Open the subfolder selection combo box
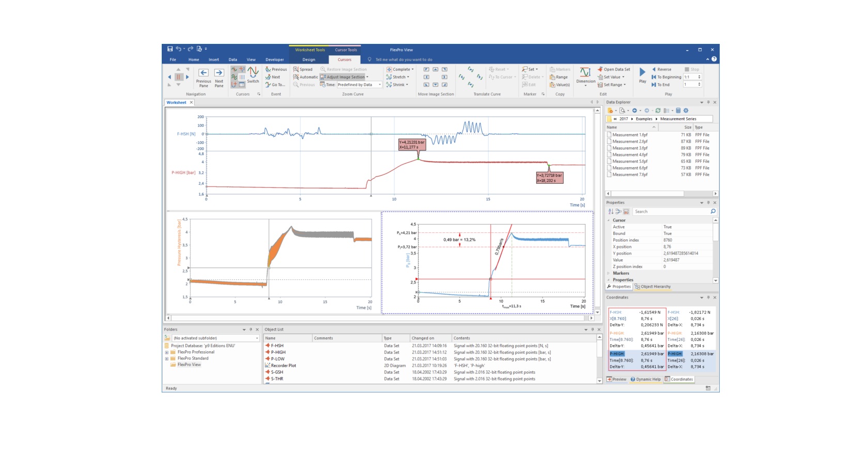 pyautogui.click(x=215, y=338)
